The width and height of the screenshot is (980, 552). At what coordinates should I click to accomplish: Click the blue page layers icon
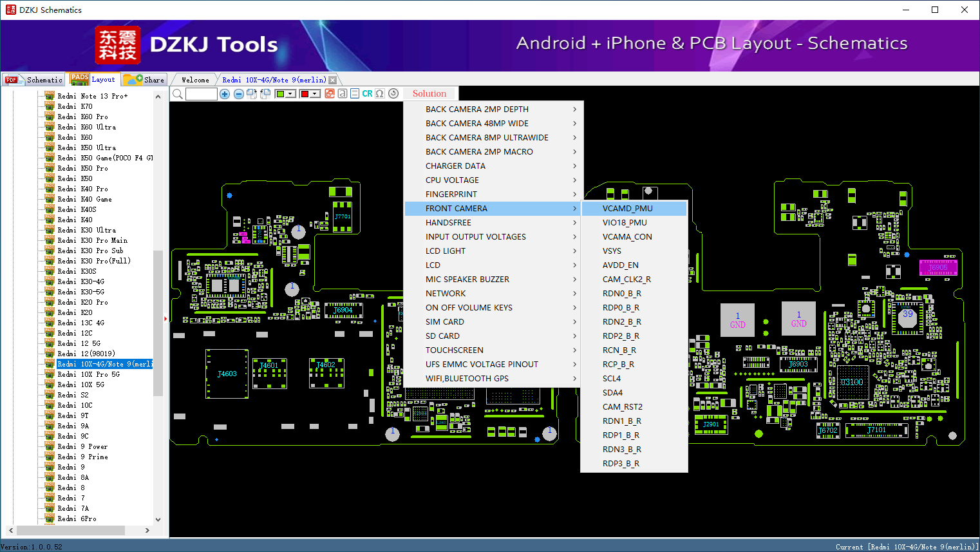click(355, 93)
